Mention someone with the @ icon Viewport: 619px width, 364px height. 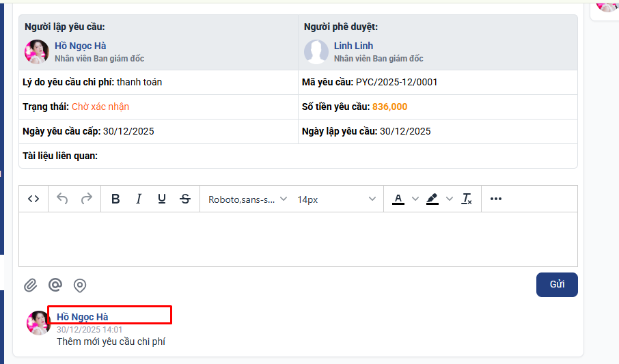point(55,285)
